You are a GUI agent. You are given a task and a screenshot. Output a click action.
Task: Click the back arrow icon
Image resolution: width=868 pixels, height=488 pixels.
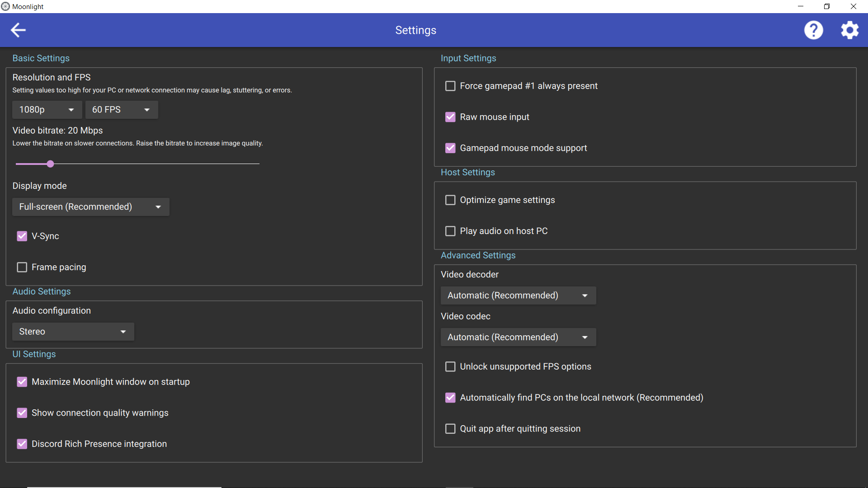point(18,30)
